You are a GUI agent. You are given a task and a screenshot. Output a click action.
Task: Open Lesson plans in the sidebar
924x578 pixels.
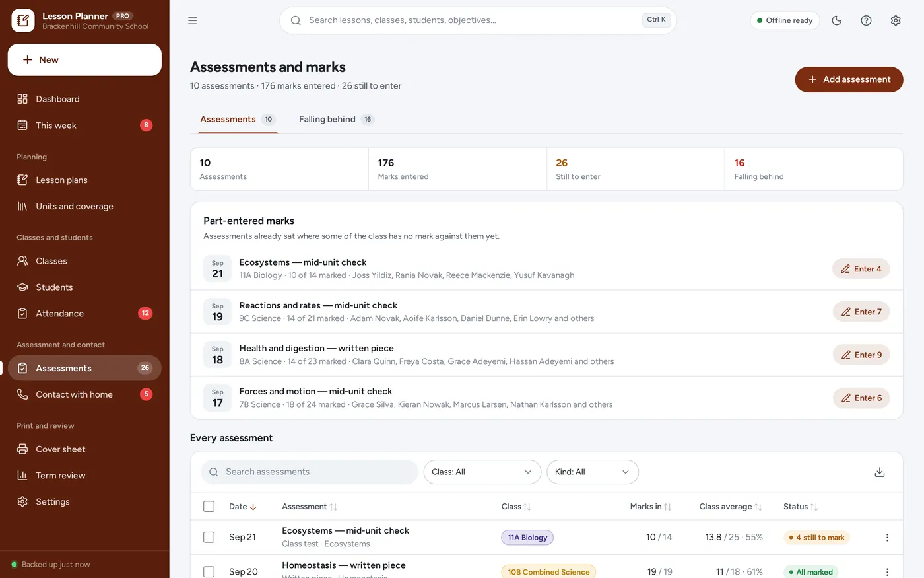pos(84,180)
